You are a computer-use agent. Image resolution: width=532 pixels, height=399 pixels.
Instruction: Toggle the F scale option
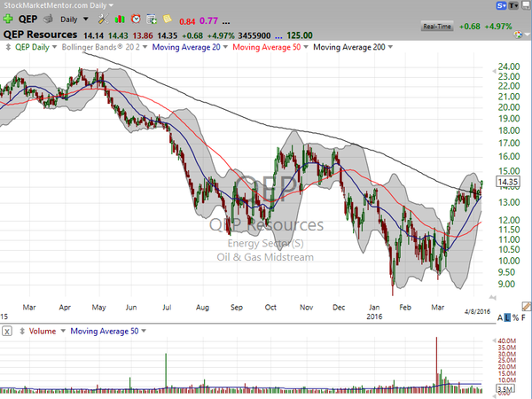point(523,318)
